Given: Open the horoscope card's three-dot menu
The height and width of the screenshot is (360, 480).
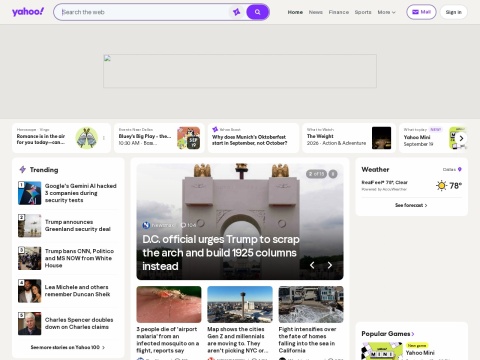Looking at the screenshot, I should tap(104, 138).
